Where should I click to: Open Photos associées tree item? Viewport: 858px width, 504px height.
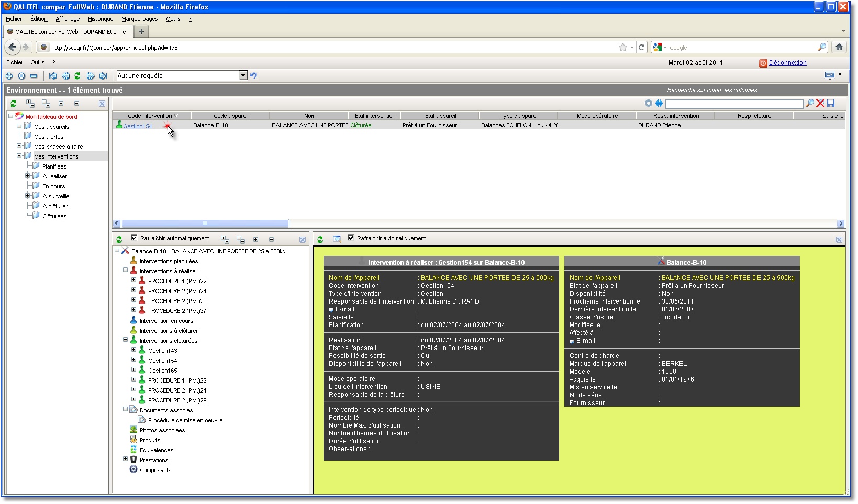[162, 430]
